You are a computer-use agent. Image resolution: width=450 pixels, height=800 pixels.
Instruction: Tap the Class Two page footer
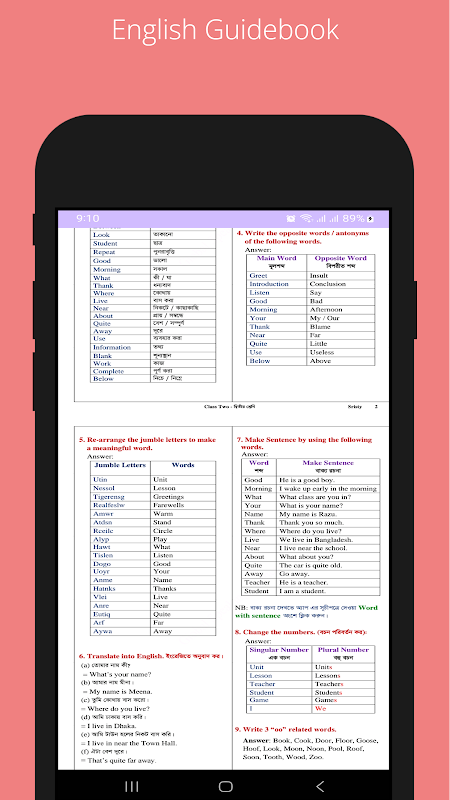pos(230,407)
